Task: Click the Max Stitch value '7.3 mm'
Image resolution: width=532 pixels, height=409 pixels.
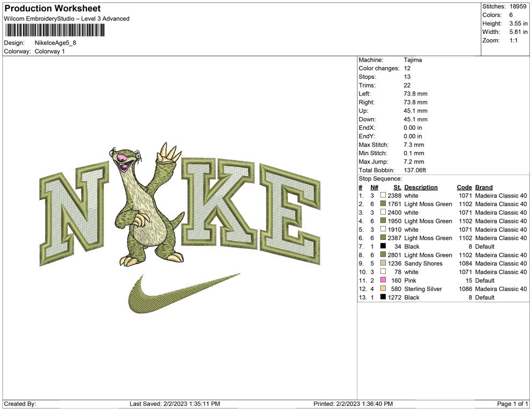Action: (414, 145)
